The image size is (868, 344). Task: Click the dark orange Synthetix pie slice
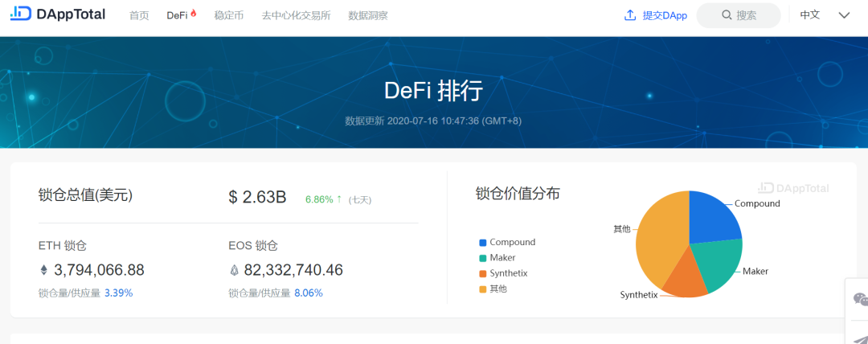[x=684, y=275]
